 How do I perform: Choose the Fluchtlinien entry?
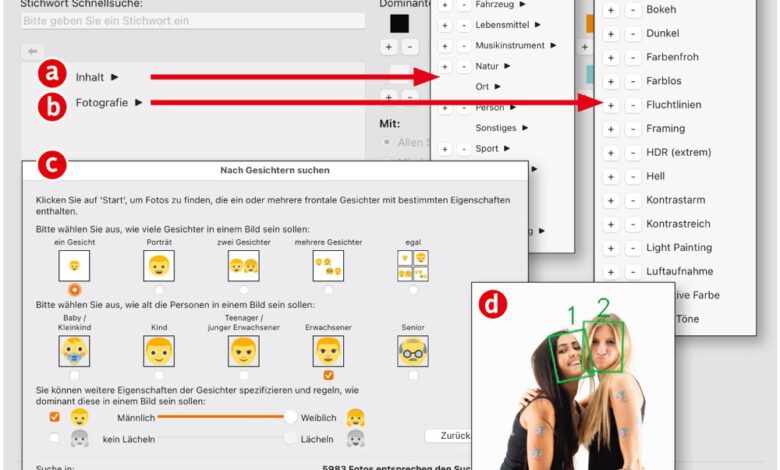click(x=674, y=105)
